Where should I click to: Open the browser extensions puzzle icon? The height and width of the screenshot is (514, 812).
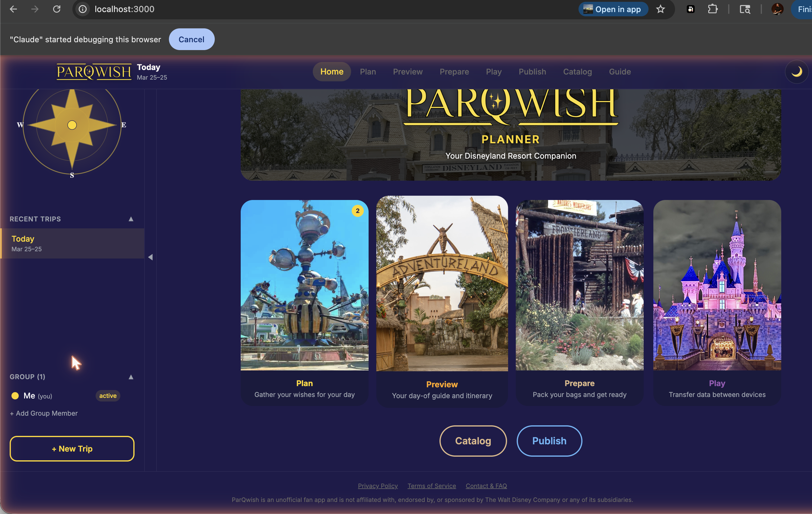[712, 9]
